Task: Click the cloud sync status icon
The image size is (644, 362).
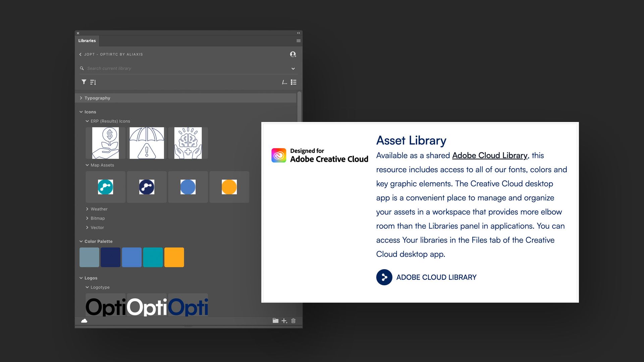Action: (x=84, y=321)
